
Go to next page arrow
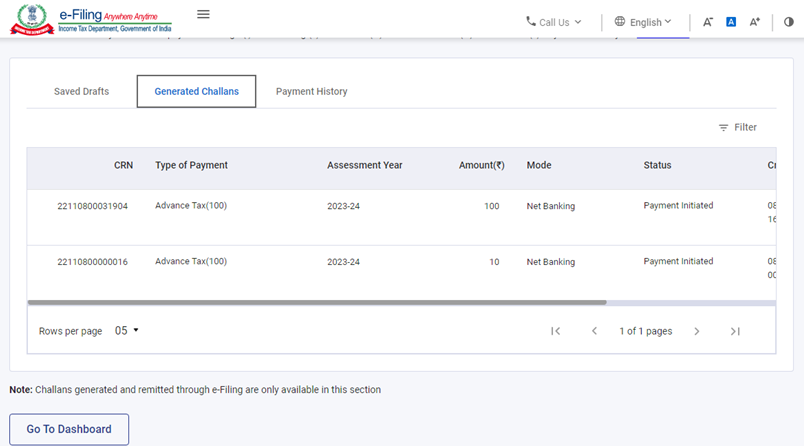(x=697, y=331)
